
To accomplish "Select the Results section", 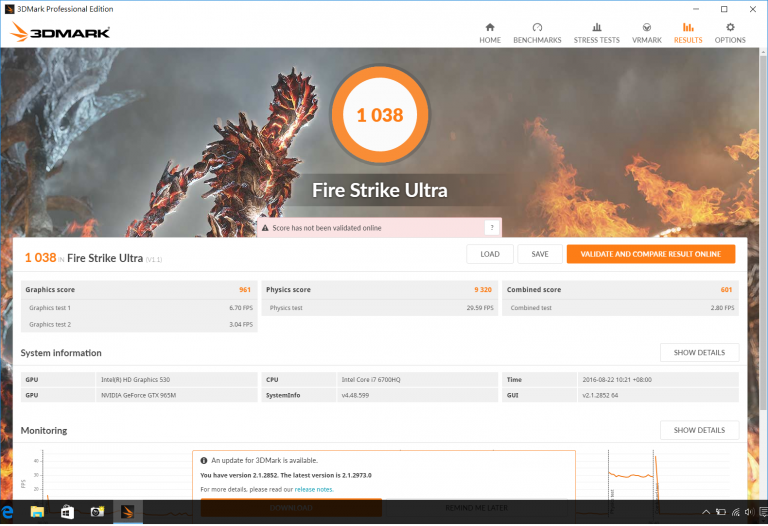I will point(688,33).
